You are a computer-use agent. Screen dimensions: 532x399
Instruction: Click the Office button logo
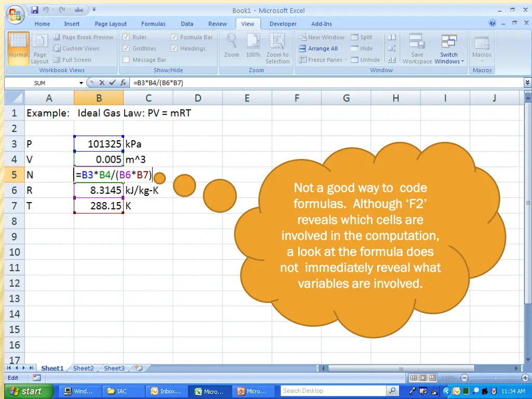pos(15,14)
